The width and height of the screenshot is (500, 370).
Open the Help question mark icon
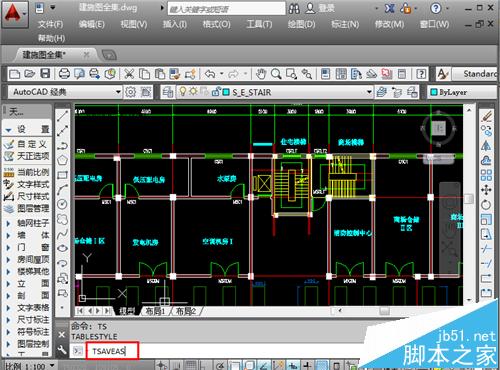click(x=421, y=74)
